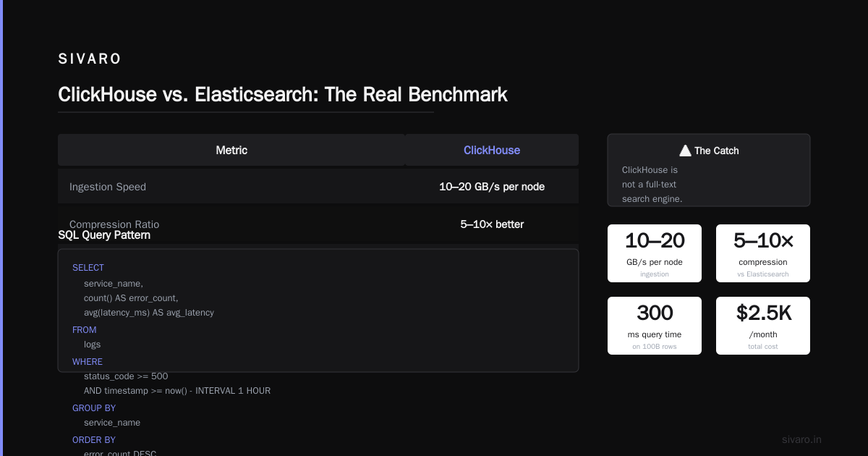The height and width of the screenshot is (456, 868).
Task: Click the service_name line under GROUP BY
Action: coord(112,423)
